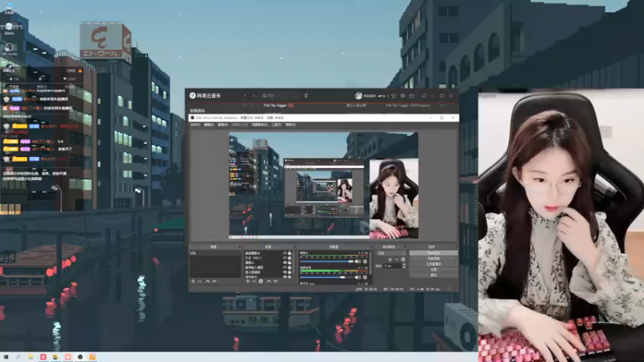Mute the second mixer audio channel
The height and width of the screenshot is (362, 644).
[357, 278]
